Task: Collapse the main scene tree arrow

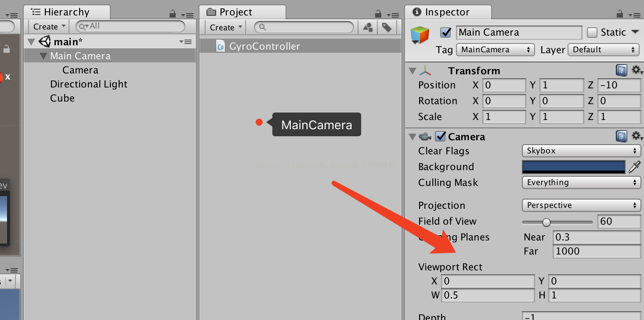Action: coord(31,42)
